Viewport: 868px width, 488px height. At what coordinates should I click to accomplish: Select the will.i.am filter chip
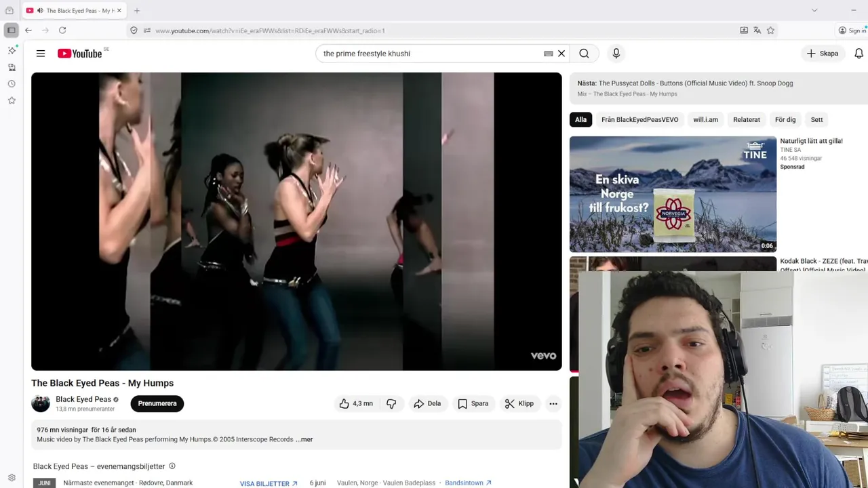tap(705, 119)
